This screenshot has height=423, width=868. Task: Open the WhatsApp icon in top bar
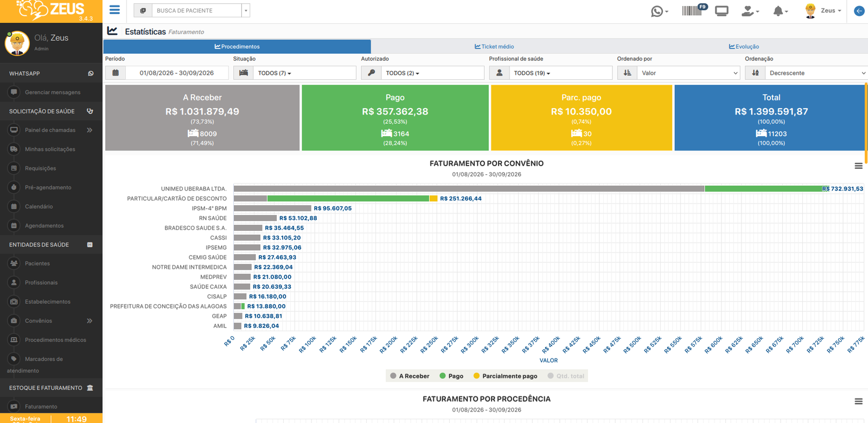[x=659, y=11]
